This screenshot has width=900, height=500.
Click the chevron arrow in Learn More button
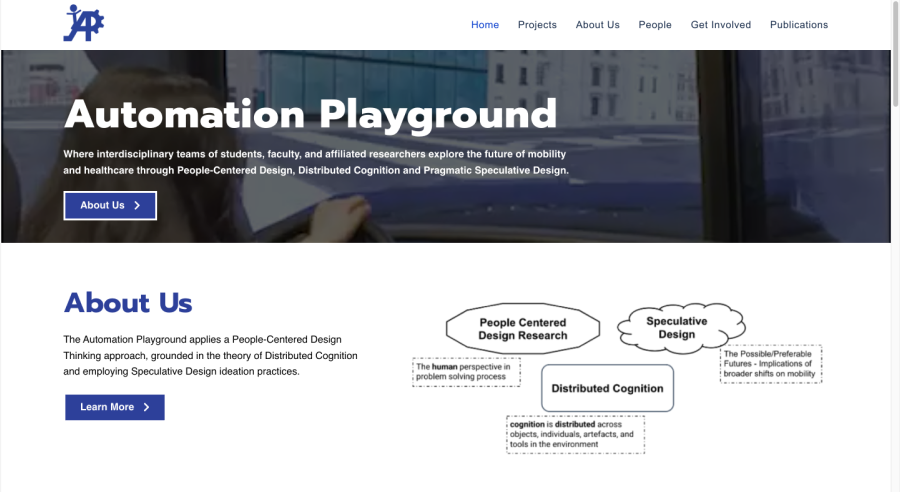pos(147,407)
